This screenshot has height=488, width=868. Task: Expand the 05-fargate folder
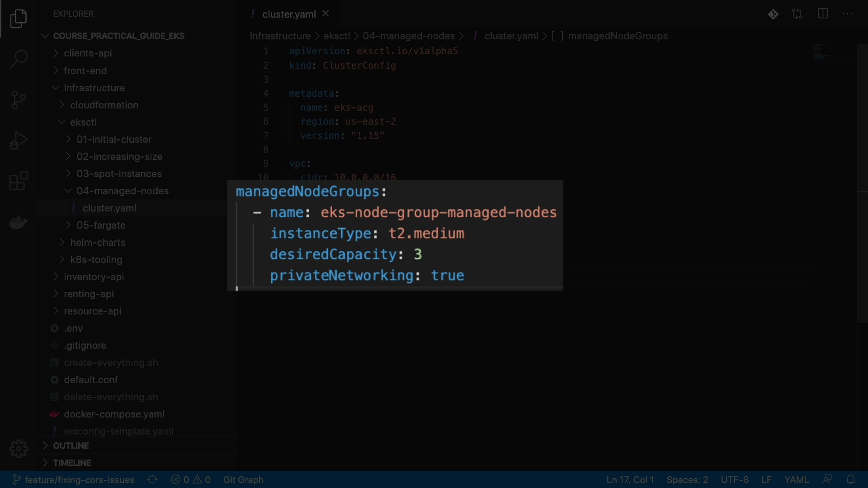pos(101,225)
